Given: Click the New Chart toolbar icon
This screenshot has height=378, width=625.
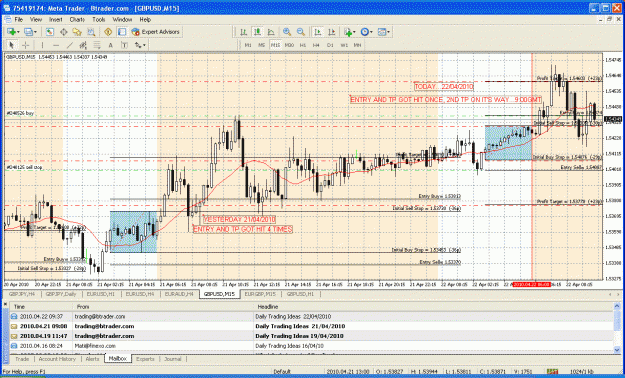Looking at the screenshot, I should coord(11,32).
